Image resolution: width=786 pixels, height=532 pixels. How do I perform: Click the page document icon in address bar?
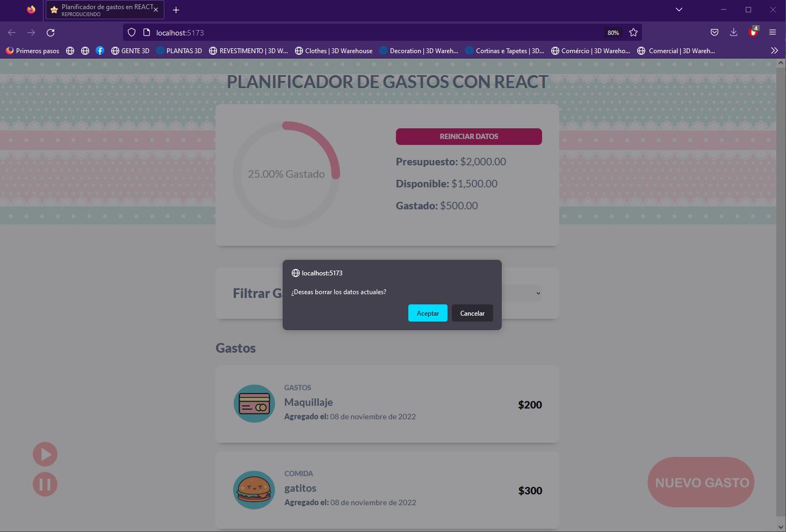(146, 33)
